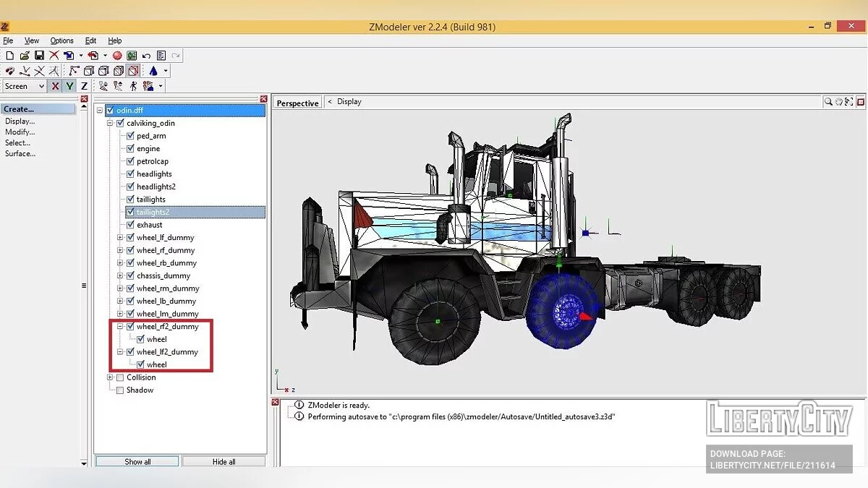Toggle visibility checkbox for exhaust

(131, 225)
